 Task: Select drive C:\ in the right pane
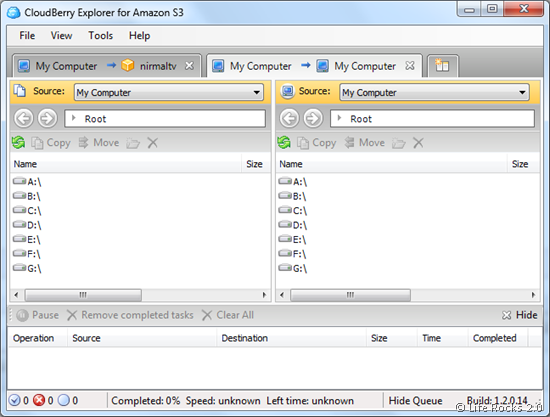(293, 210)
